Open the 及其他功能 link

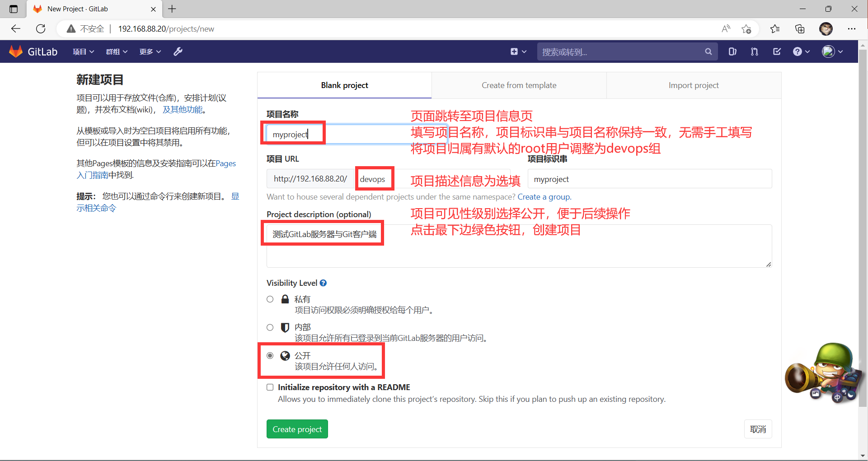(x=183, y=110)
